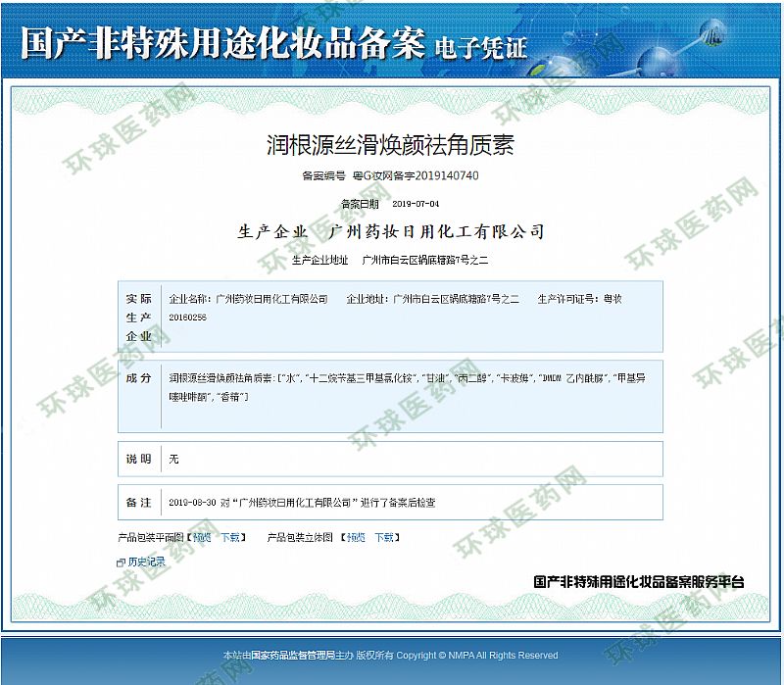Click the 备案日期 value 2019-07-04
This screenshot has width=784, height=685.
click(416, 204)
